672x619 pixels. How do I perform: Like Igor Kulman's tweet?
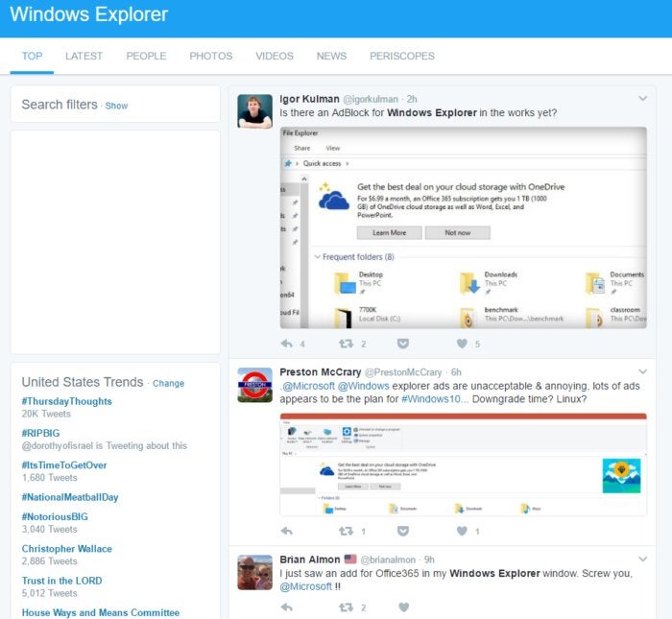[462, 344]
